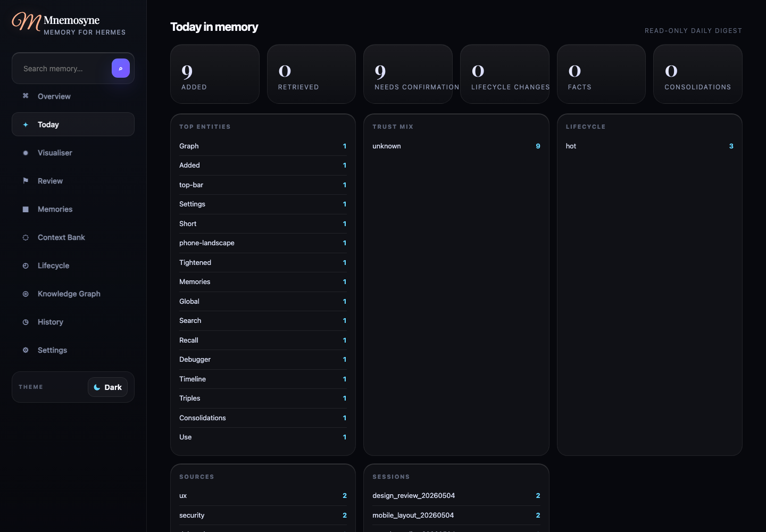Viewport: 766px width, 532px height.
Task: Navigate to Knowledge Graph
Action: click(x=73, y=294)
